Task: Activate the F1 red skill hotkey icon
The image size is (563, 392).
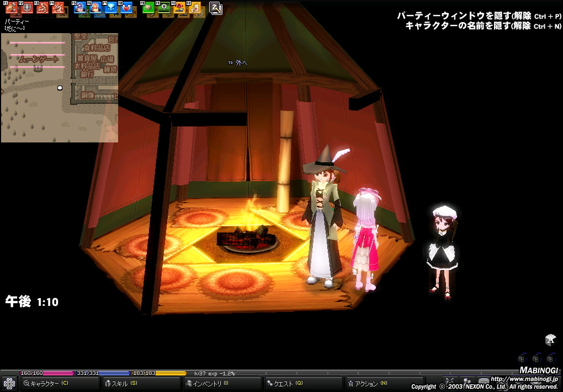Action: (12, 8)
